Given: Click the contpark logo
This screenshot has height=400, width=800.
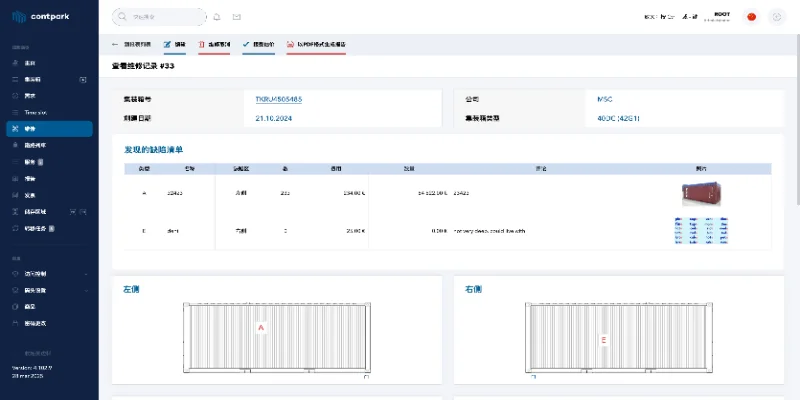Looking at the screenshot, I should pos(40,17).
